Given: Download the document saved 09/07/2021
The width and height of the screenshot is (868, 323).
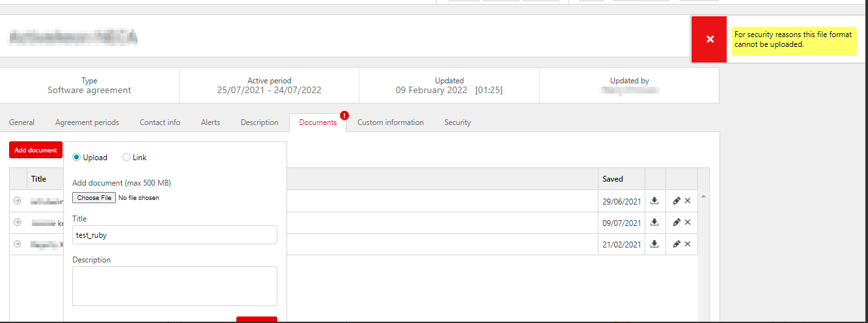Looking at the screenshot, I should pyautogui.click(x=654, y=223).
